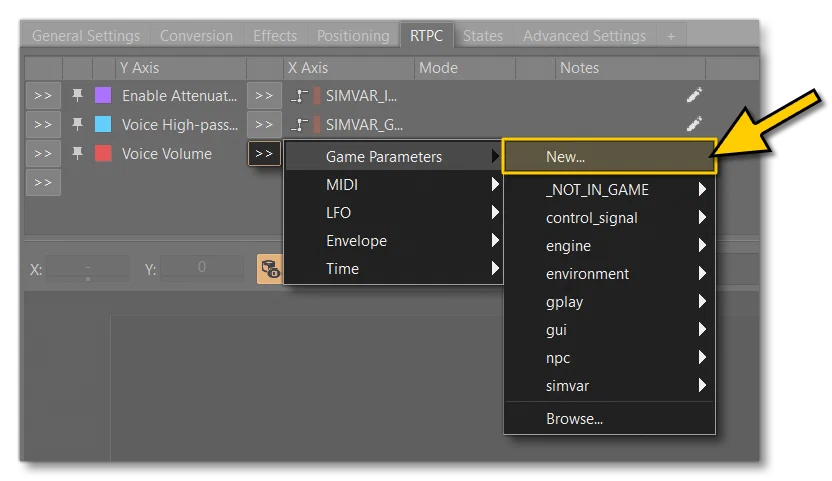832x481 pixels.
Task: Open X Axis selector for Voice High-pass row
Action: coord(264,125)
